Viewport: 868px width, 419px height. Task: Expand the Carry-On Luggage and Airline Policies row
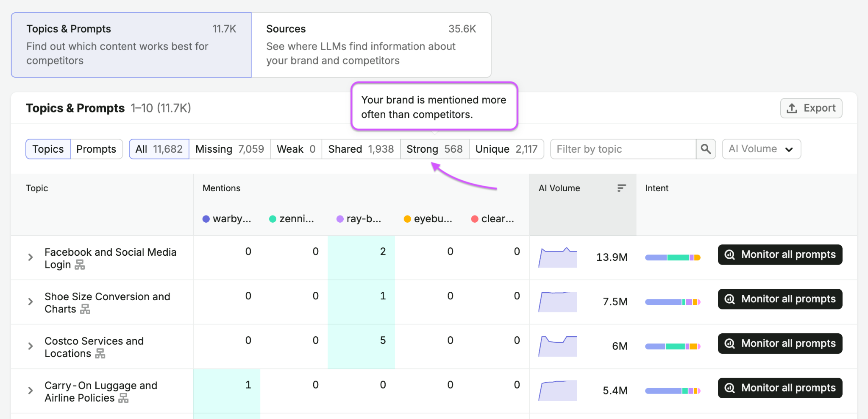click(30, 391)
